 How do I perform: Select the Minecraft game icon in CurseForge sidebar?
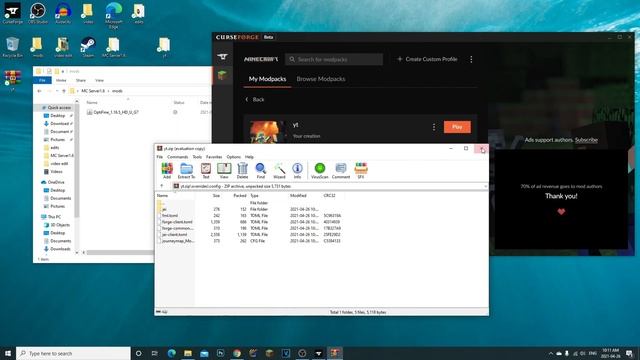coord(222,75)
